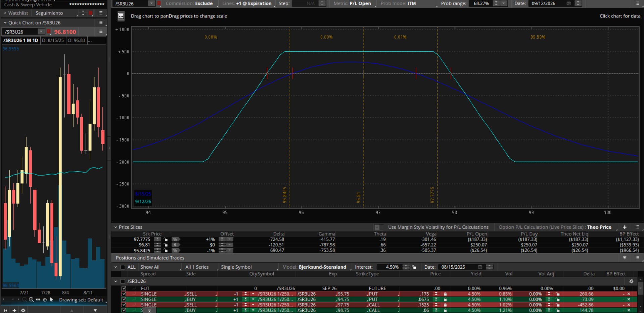Select the pointer drawing tool

[51, 300]
